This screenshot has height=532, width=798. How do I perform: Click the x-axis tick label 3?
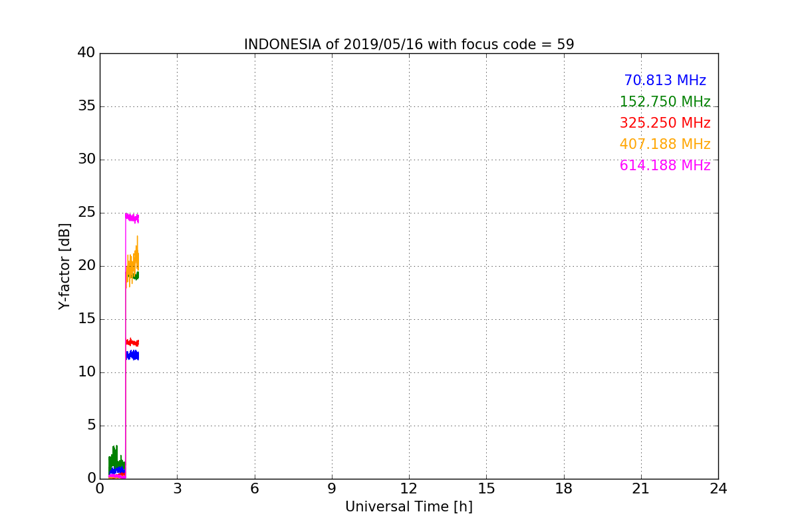[177, 489]
